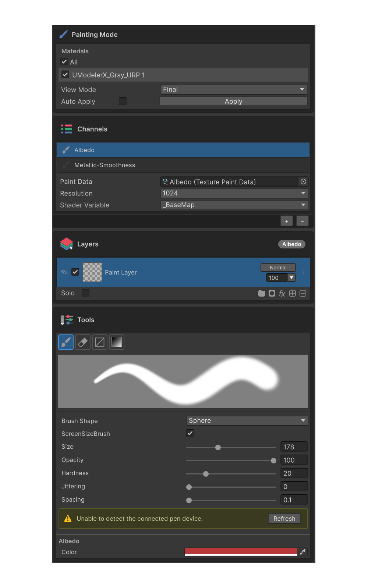Click the Albedo channel brush icon
Screen dimensions: 368x588
[66, 150]
